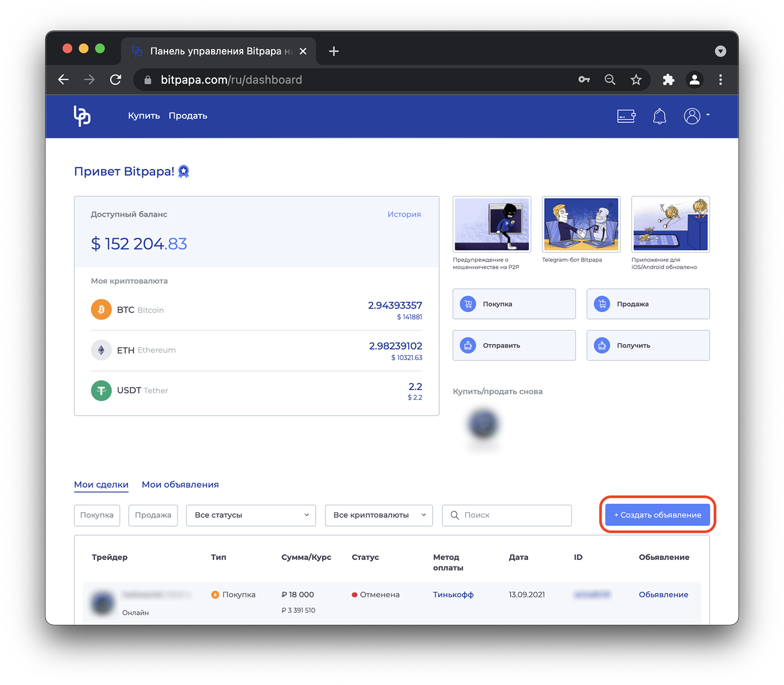Click the blurred deal ID link
This screenshot has width=784, height=685.
pos(592,595)
